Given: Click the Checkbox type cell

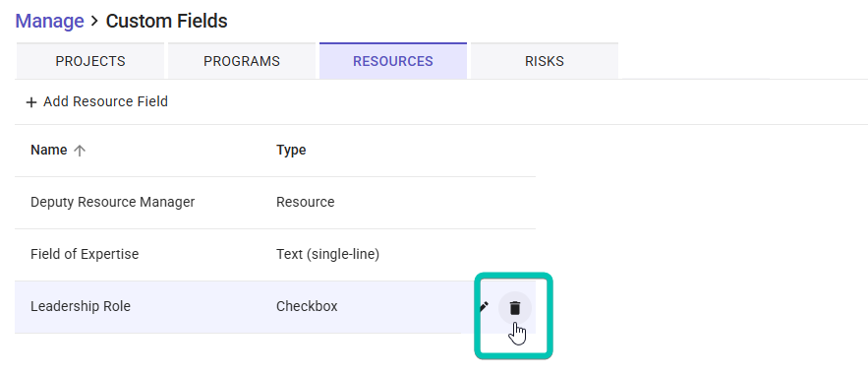Looking at the screenshot, I should click(307, 306).
